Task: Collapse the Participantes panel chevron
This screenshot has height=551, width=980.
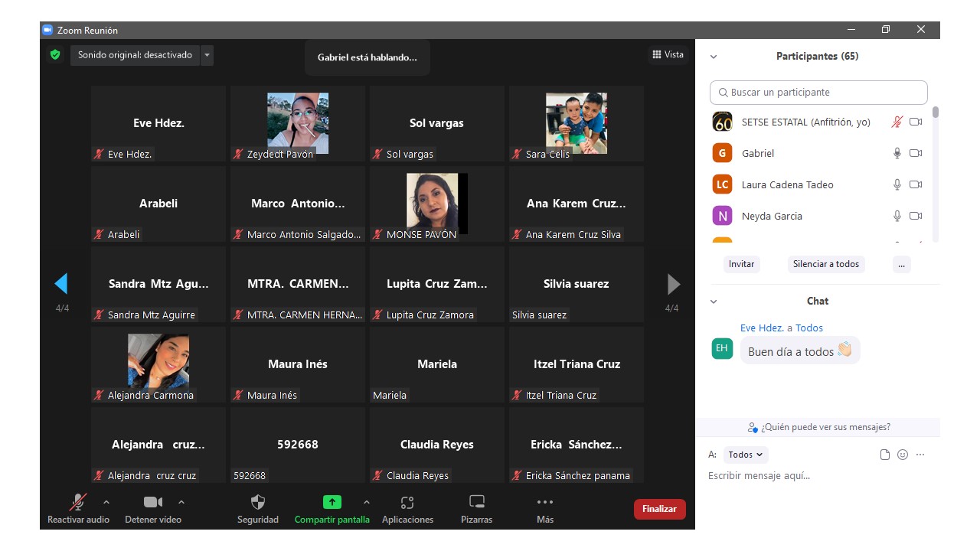Action: tap(714, 57)
